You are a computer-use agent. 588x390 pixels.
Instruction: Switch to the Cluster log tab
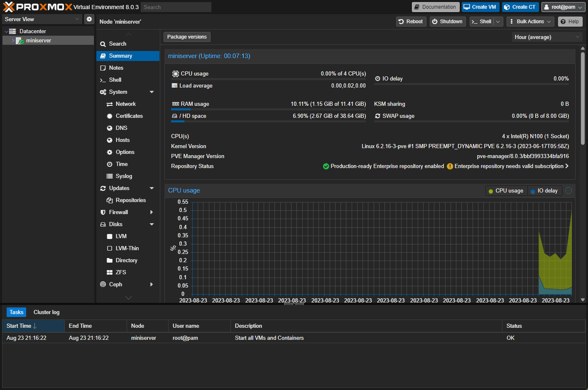(x=47, y=312)
